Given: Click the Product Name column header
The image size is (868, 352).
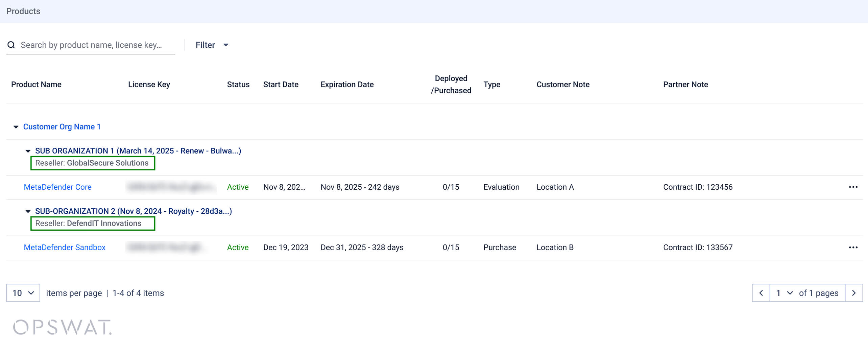Looking at the screenshot, I should point(36,85).
